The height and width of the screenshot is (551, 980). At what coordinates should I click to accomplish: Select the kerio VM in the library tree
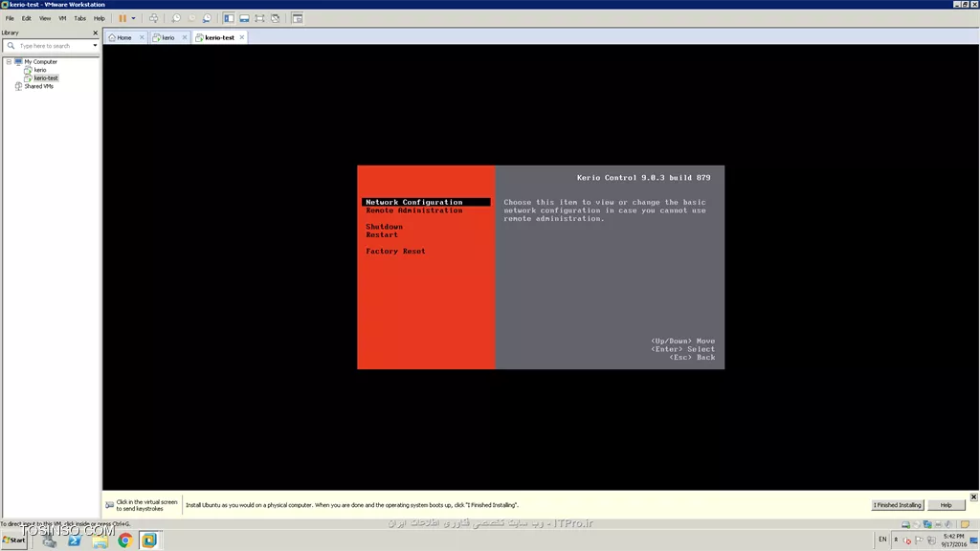pos(40,70)
